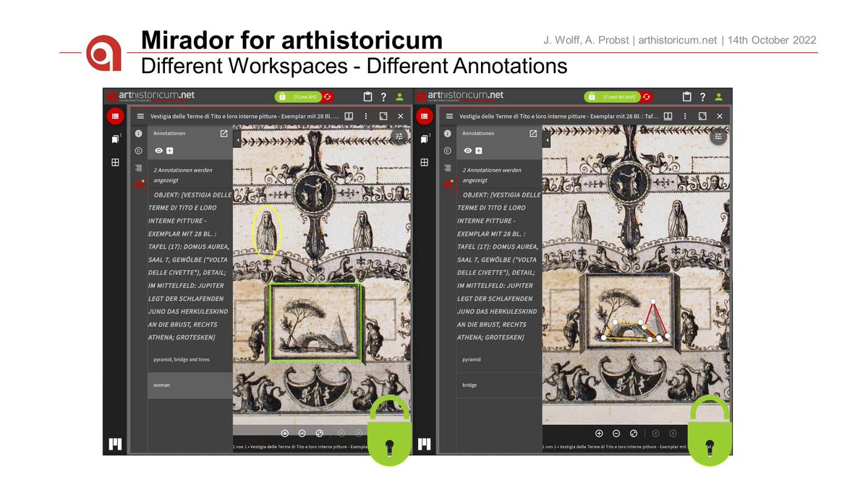
Task: Click the green 'I Love Art' workspace button
Action: click(x=297, y=97)
